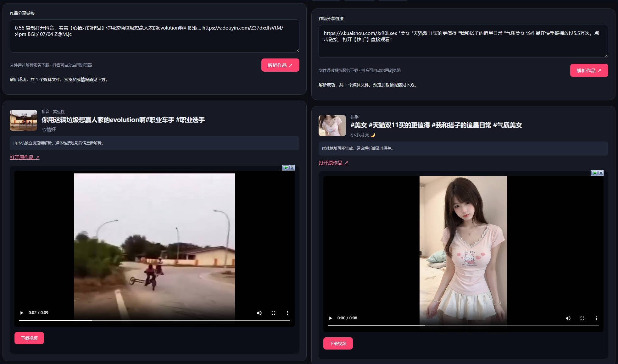Seek on the Kuaishou video progress bar
Viewport: 618px width, 364px height.
coord(463,326)
